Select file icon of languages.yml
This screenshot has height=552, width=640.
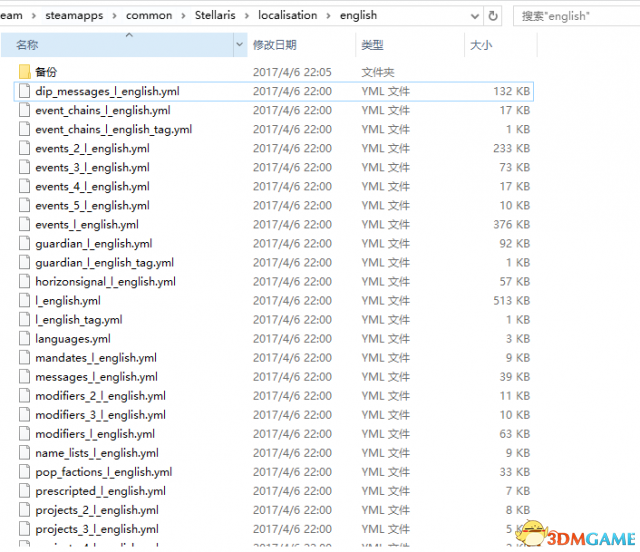[x=24, y=338]
